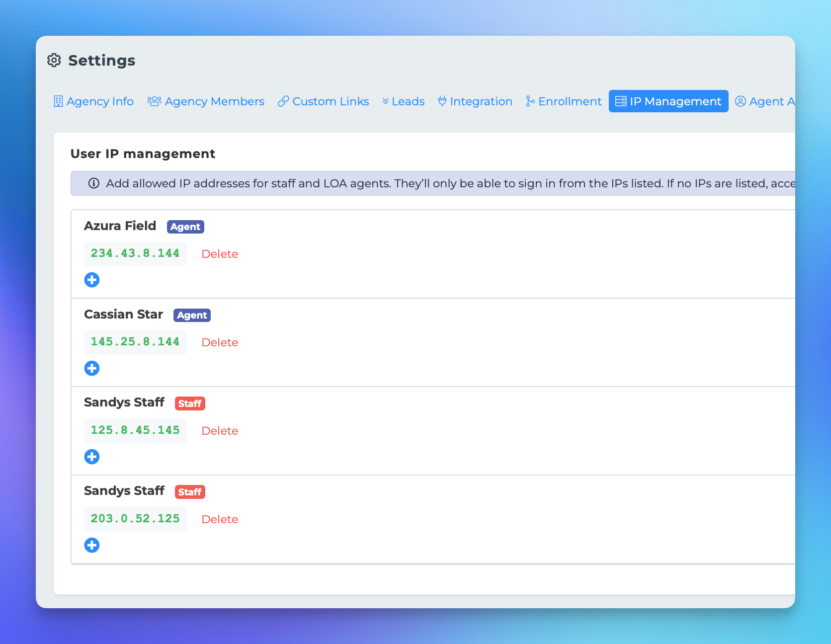Delete the 125.8.45.145 IP entry
The image size is (831, 644).
point(220,431)
